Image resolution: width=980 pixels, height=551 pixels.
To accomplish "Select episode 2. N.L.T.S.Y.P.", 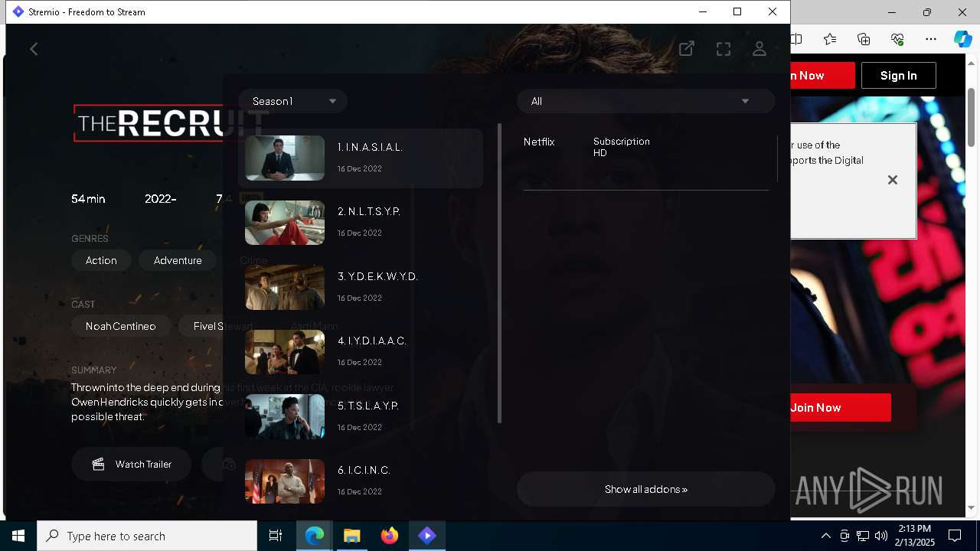I will click(x=361, y=222).
